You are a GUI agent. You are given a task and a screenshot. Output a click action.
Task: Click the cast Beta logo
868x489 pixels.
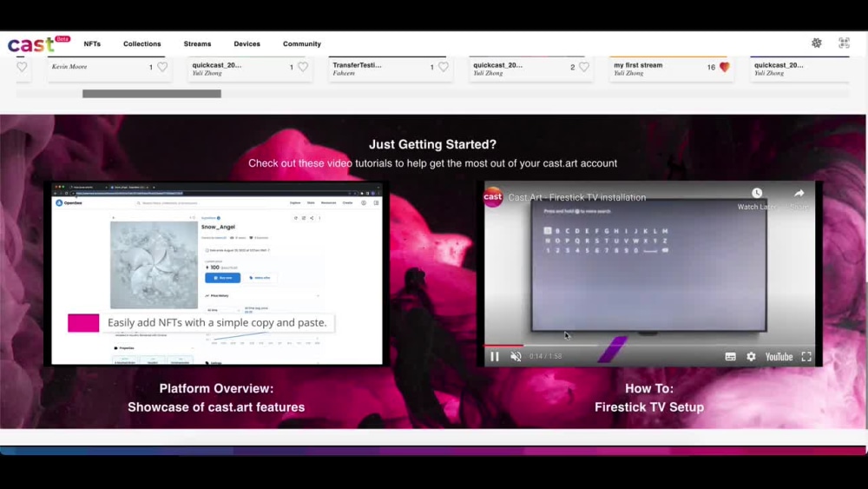(x=39, y=43)
